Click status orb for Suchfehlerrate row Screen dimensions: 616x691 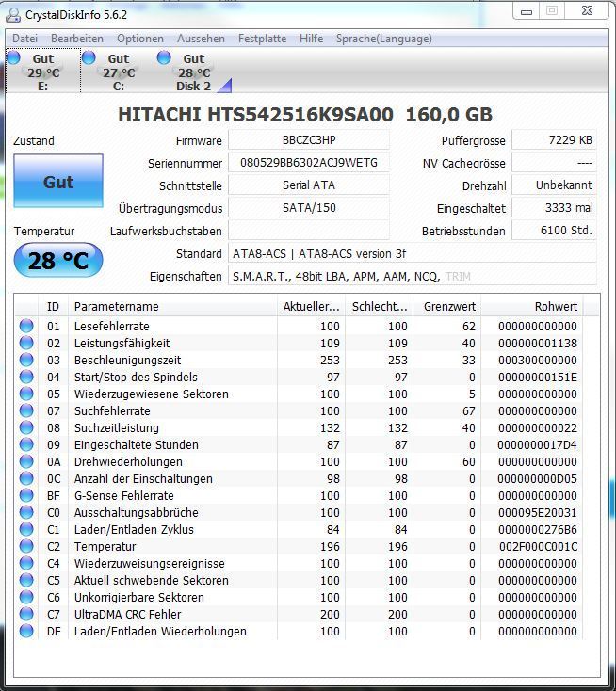pos(26,410)
